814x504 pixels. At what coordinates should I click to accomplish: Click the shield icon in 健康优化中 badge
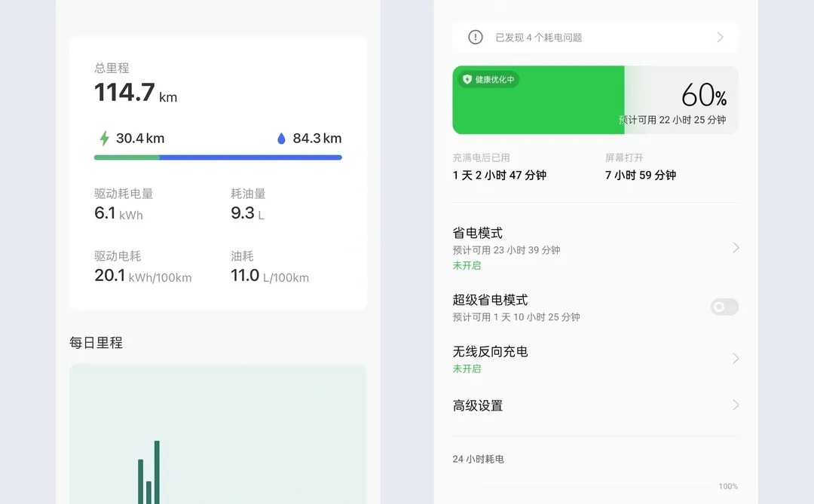(x=468, y=78)
